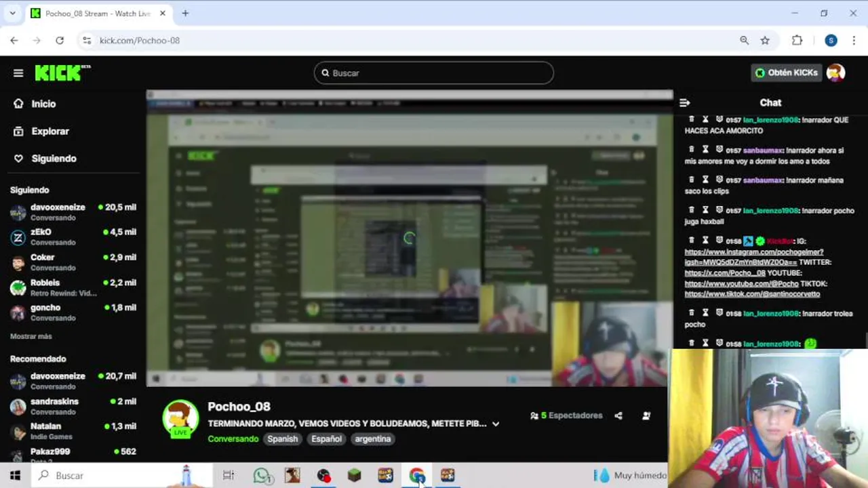
Task: Ban sender of "QUE HACES ACA AMORCITO" message
Action: (x=719, y=119)
